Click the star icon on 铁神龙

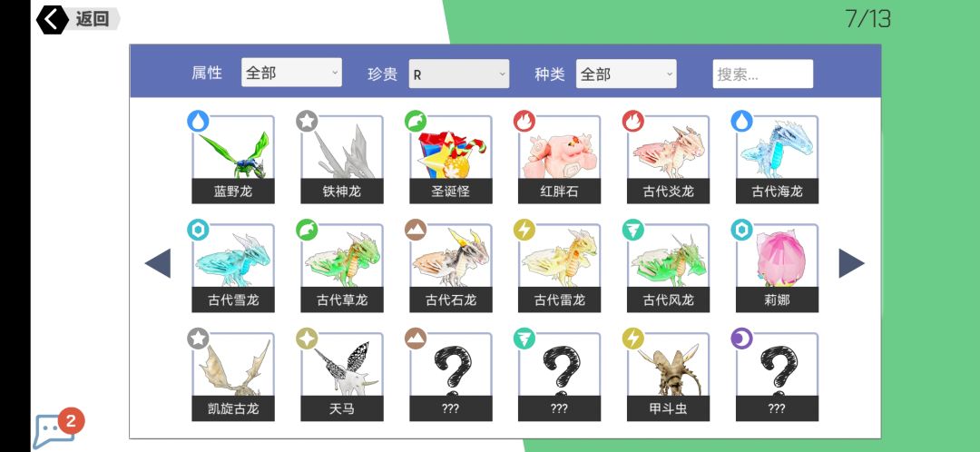coord(307,121)
